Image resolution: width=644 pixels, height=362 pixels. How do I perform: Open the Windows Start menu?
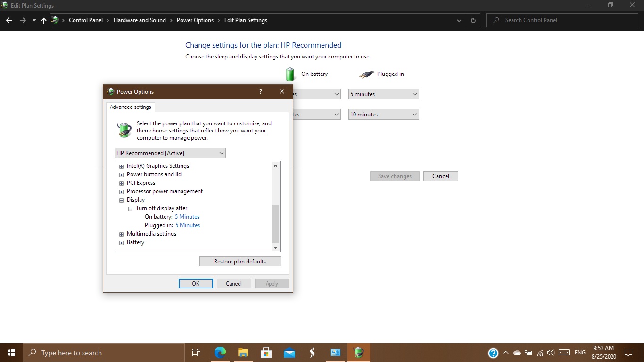point(11,353)
